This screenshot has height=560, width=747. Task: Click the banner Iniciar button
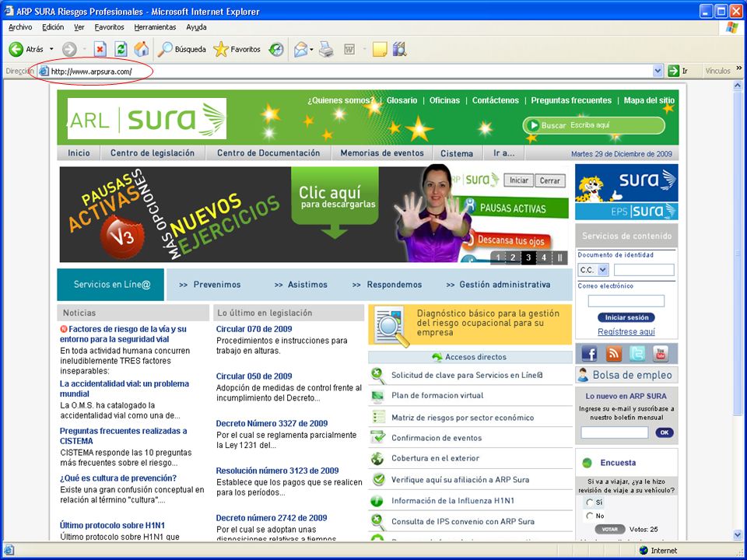518,180
